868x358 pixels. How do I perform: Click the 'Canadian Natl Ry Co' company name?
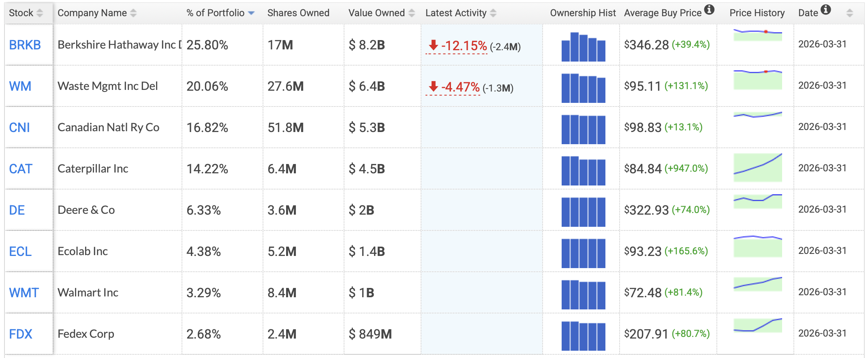click(x=109, y=128)
